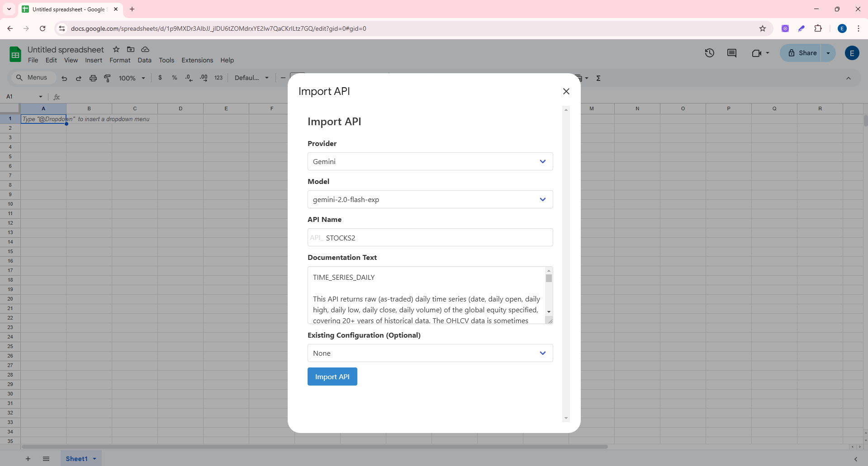This screenshot has width=868, height=466.
Task: Click the Documentation Text scrollbar down arrow
Action: click(549, 311)
